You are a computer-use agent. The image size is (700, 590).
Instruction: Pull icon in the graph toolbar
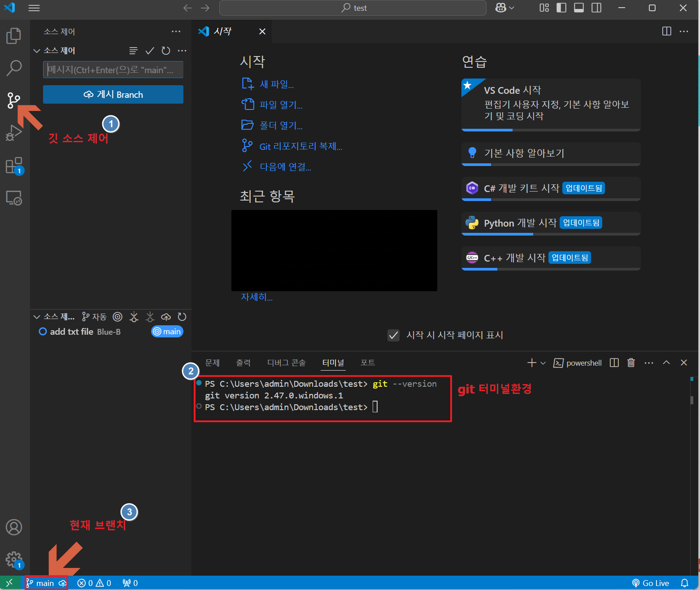coord(150,317)
